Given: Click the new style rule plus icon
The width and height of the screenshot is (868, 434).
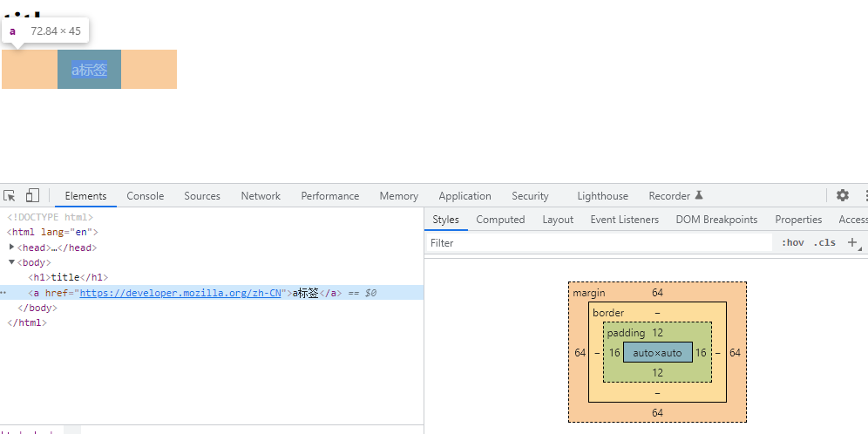Looking at the screenshot, I should (852, 242).
